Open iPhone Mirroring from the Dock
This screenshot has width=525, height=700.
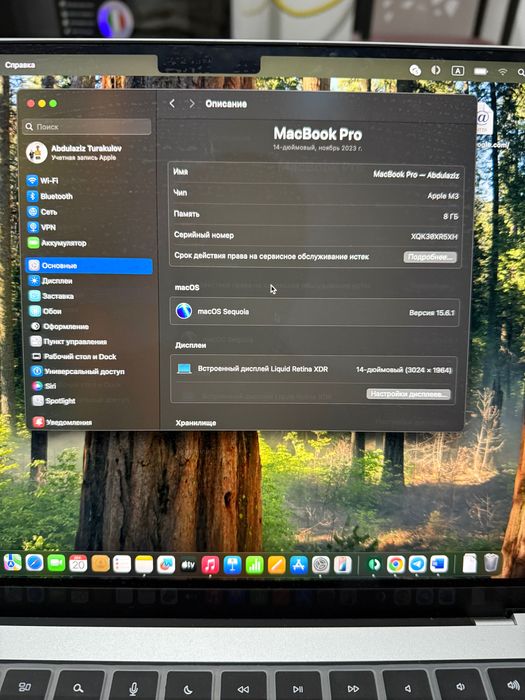pyautogui.click(x=342, y=565)
